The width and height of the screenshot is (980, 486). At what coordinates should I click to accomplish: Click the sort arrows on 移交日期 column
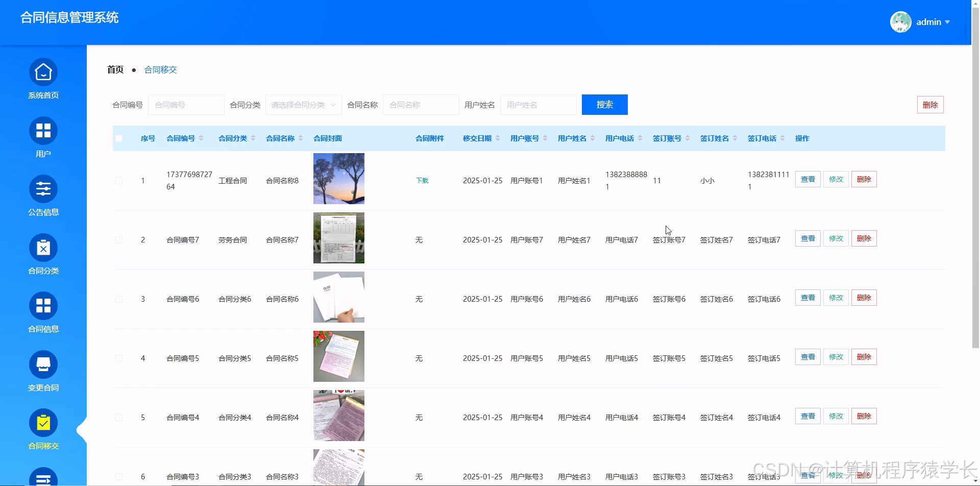(498, 138)
